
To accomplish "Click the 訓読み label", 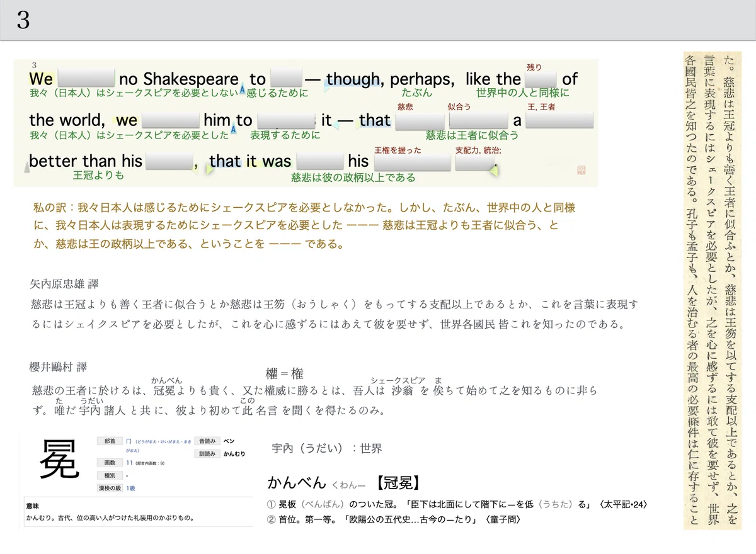I will (x=207, y=453).
